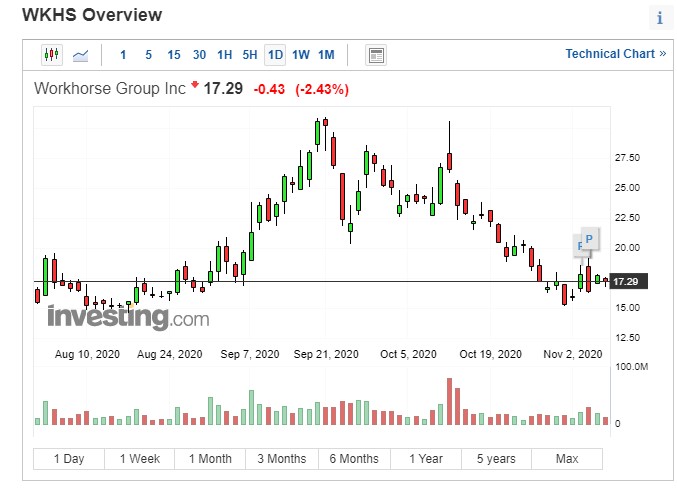Image resolution: width=677 pixels, height=490 pixels.
Task: Click the 17.29 current price label on axis
Action: coord(629,282)
